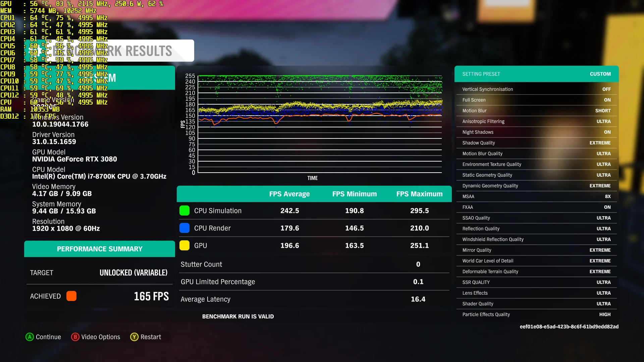Select the MSAA 8X row
The height and width of the screenshot is (362, 644).
click(x=537, y=196)
